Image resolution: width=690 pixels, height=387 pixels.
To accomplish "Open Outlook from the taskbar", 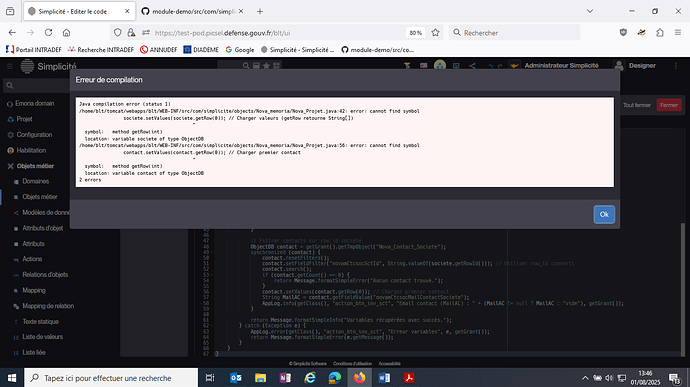I will pos(236,378).
